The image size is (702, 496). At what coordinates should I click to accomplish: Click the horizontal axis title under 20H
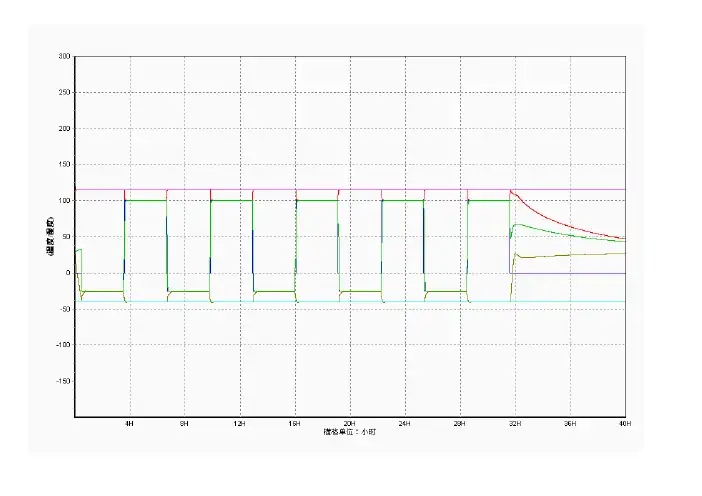tap(350, 432)
